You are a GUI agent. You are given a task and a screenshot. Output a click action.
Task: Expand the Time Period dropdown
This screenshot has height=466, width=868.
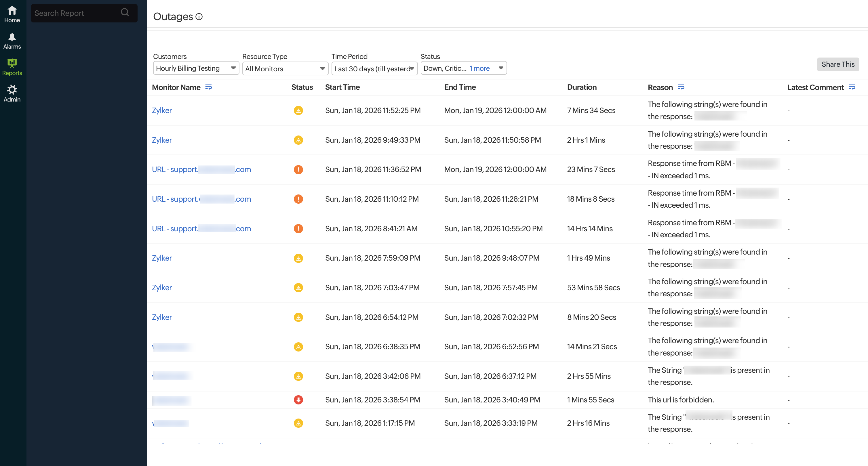click(x=374, y=68)
